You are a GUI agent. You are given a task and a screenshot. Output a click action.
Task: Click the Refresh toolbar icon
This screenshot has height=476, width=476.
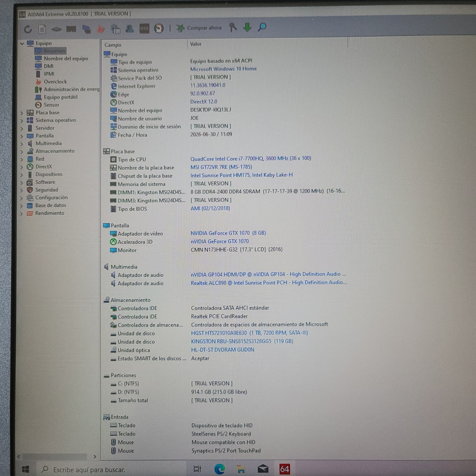click(28, 29)
